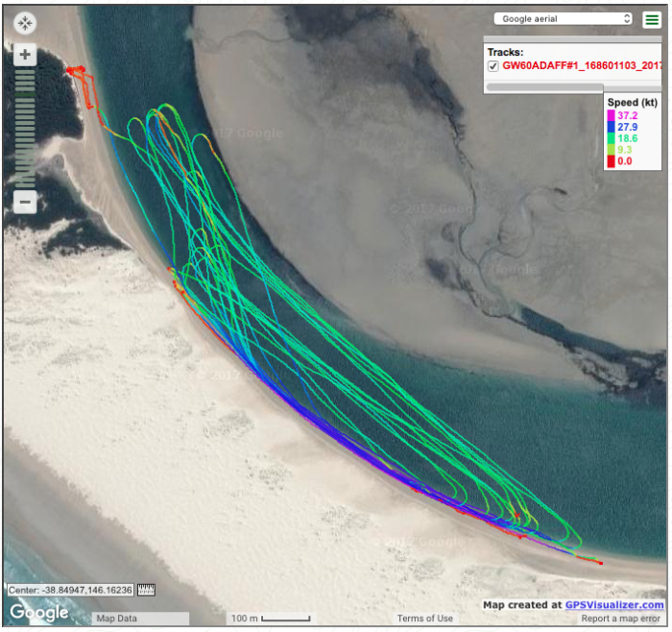Click the magenta 37.2 speed swatch
The height and width of the screenshot is (632, 672).
point(611,114)
